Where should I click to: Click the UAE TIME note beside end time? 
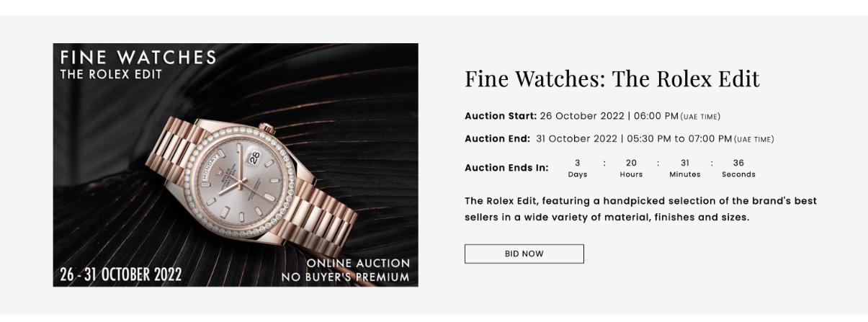pyautogui.click(x=753, y=139)
